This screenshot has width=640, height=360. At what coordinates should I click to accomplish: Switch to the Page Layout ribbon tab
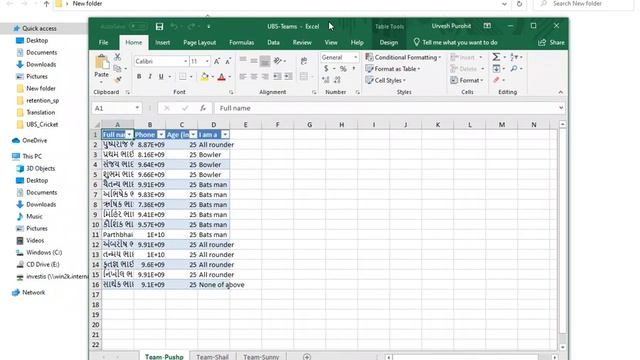[200, 42]
